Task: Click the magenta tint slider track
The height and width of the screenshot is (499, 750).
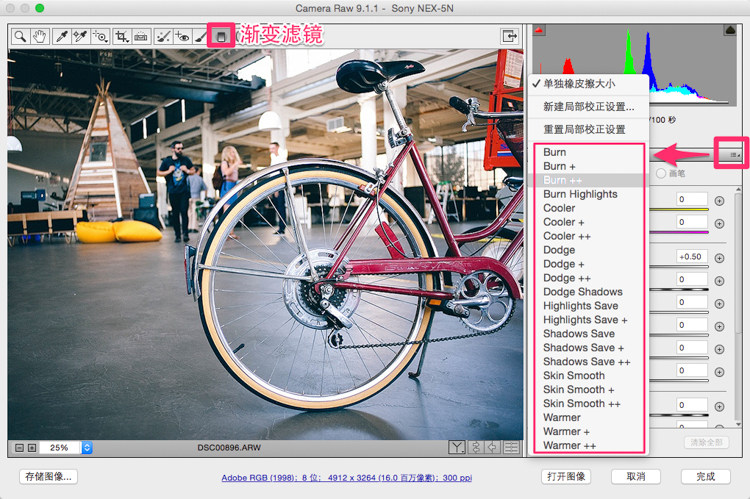Action: click(x=678, y=233)
